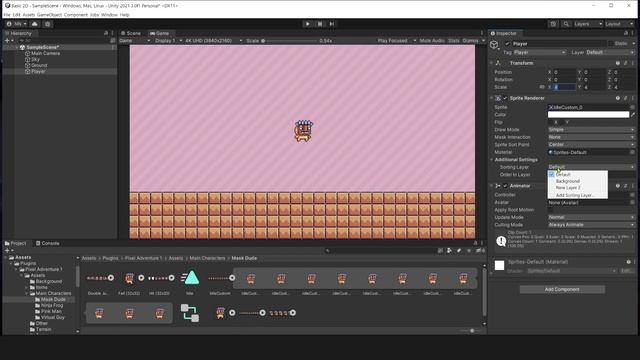
Task: Open the cloud services icon
Action: (35, 24)
